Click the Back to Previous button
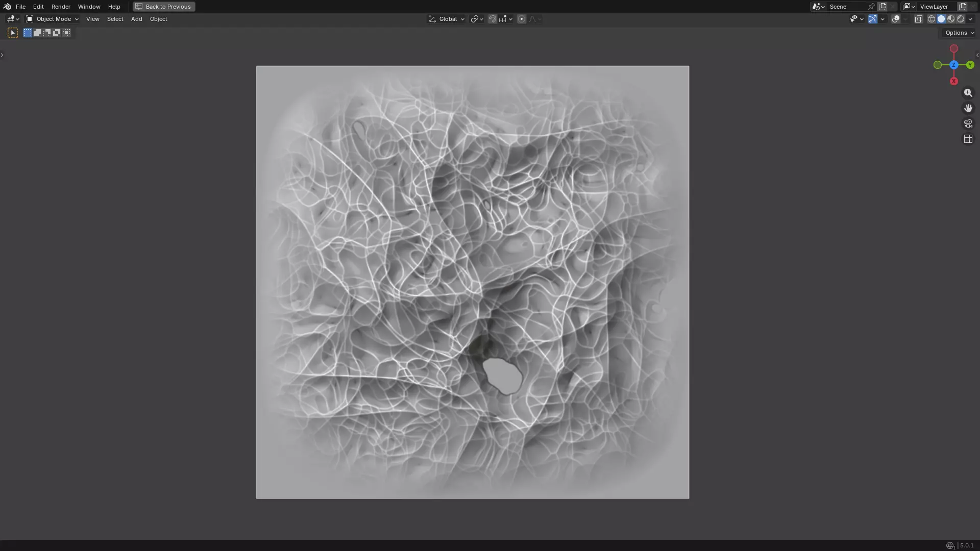Image resolution: width=980 pixels, height=551 pixels. 164,7
